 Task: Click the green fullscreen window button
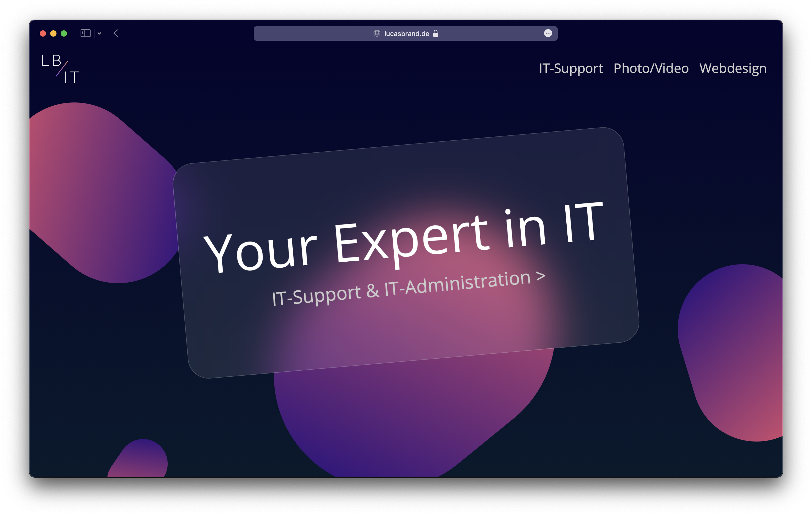[x=64, y=33]
